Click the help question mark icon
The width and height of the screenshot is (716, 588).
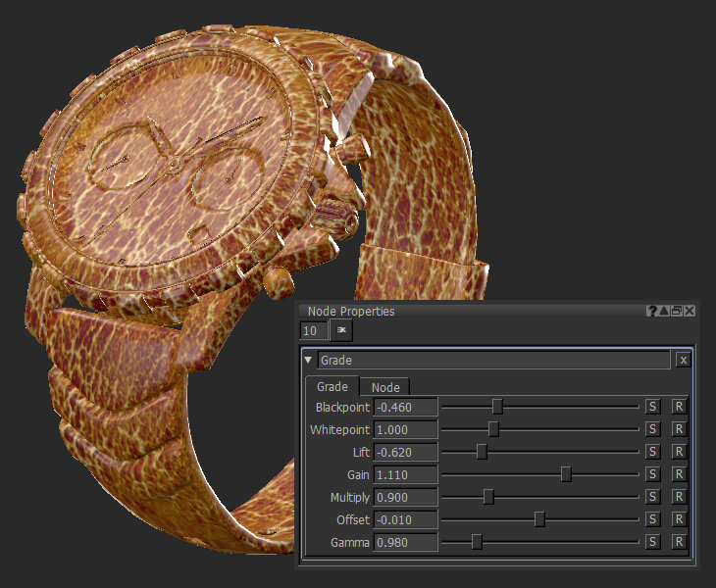click(x=652, y=311)
